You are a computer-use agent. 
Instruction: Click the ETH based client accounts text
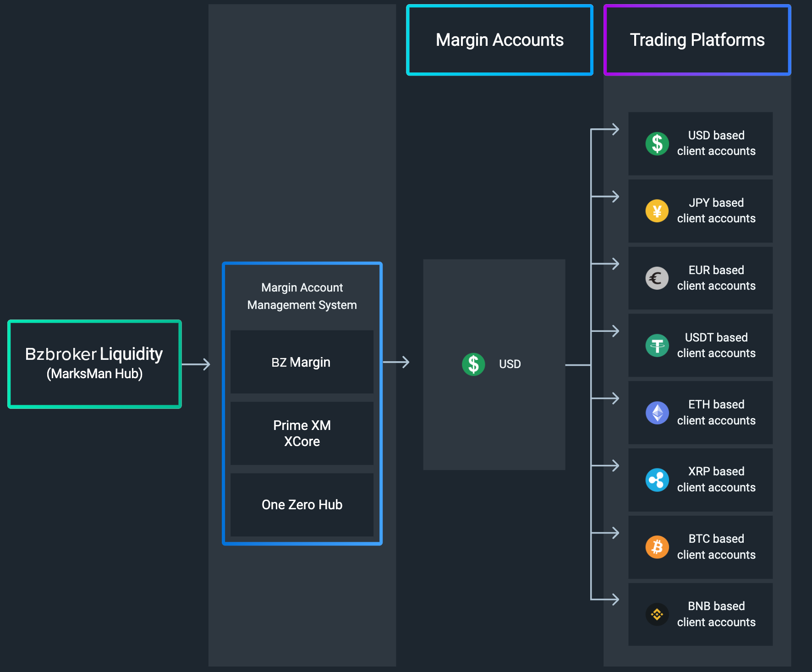tap(716, 412)
